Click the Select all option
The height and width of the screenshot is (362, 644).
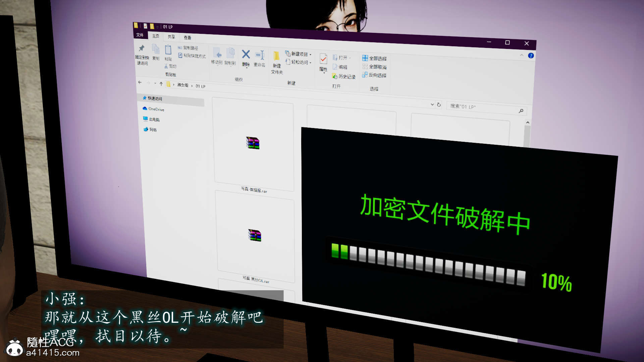point(374,58)
